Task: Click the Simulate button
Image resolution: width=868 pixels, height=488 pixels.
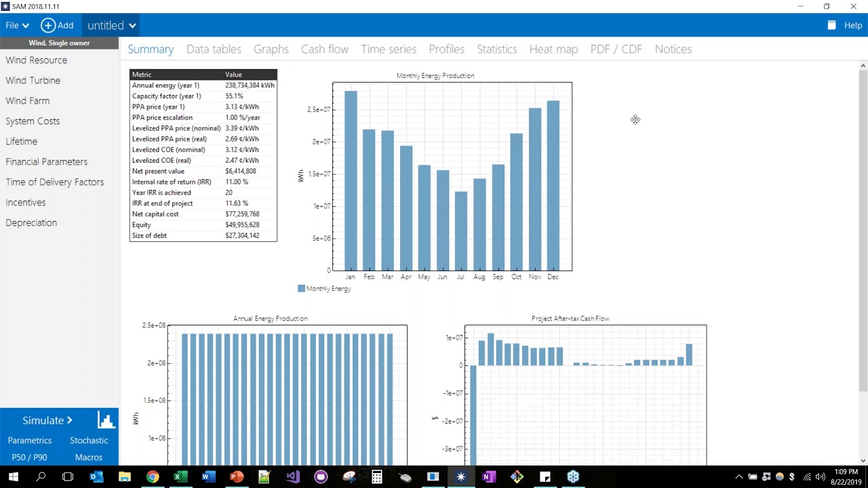Action: (47, 420)
